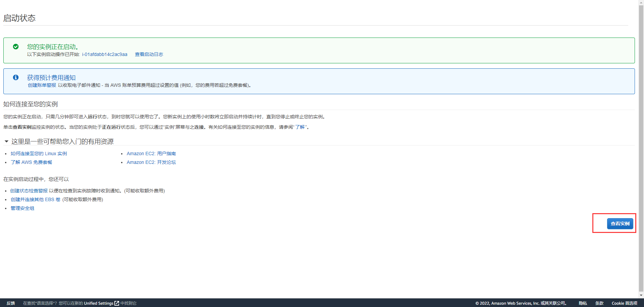Open 管理安全组 security groups link

click(x=22, y=208)
